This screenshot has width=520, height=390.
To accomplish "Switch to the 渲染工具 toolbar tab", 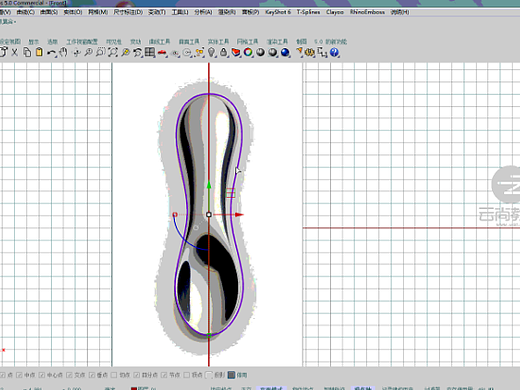I will 277,42.
